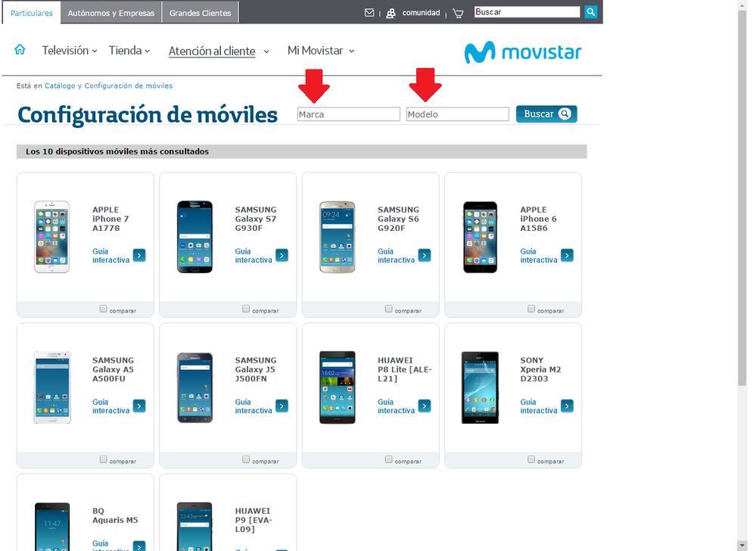Image resolution: width=756 pixels, height=551 pixels.
Task: Click the comunidad people icon
Action: (390, 12)
